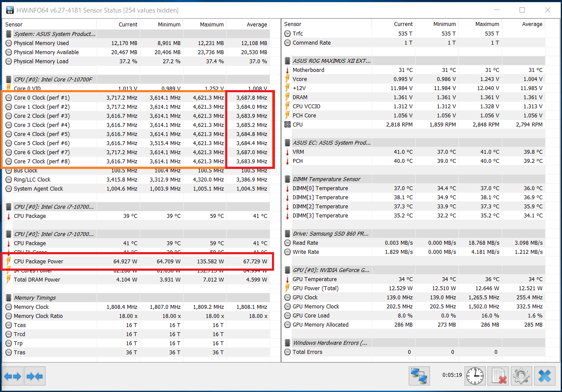Click the Maximum column header in right panel

coord(480,24)
